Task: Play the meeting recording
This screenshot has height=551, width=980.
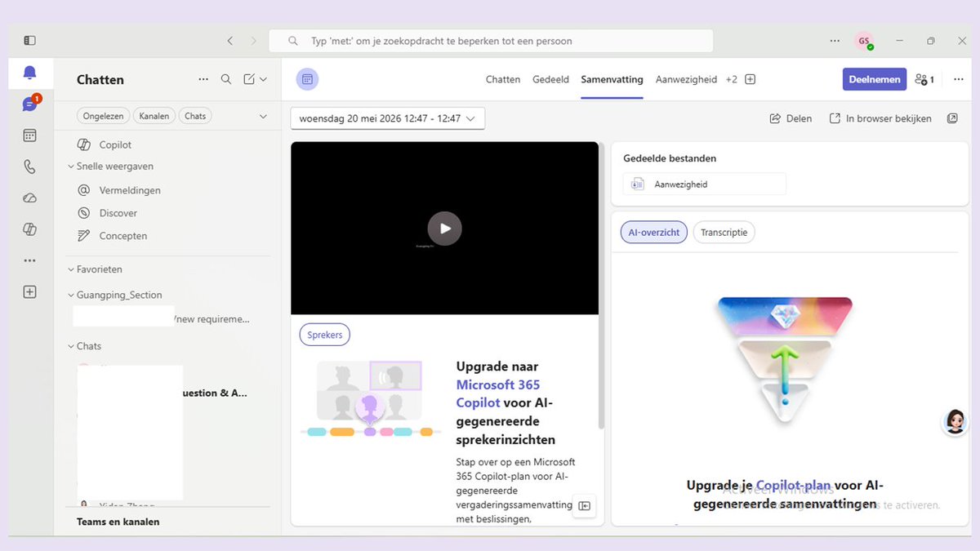Action: (x=444, y=229)
